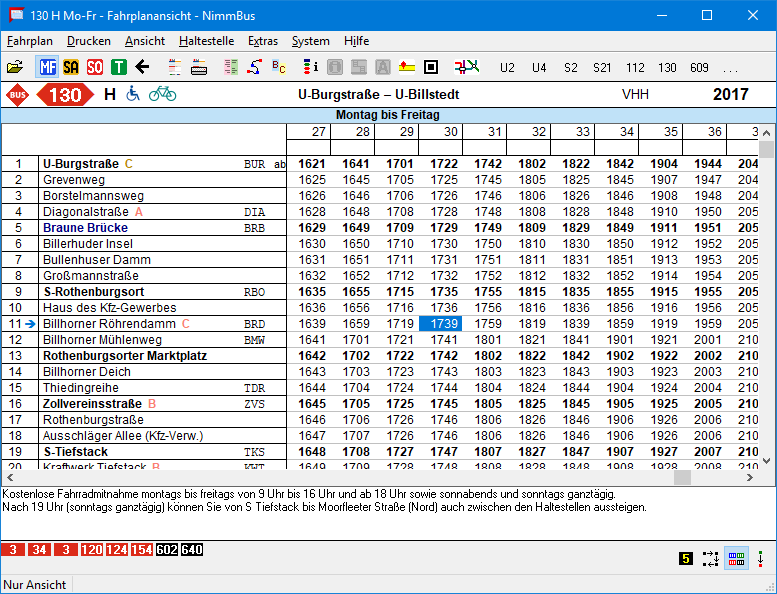The image size is (777, 594).
Task: Click the green T toolbar icon
Action: tap(119, 67)
